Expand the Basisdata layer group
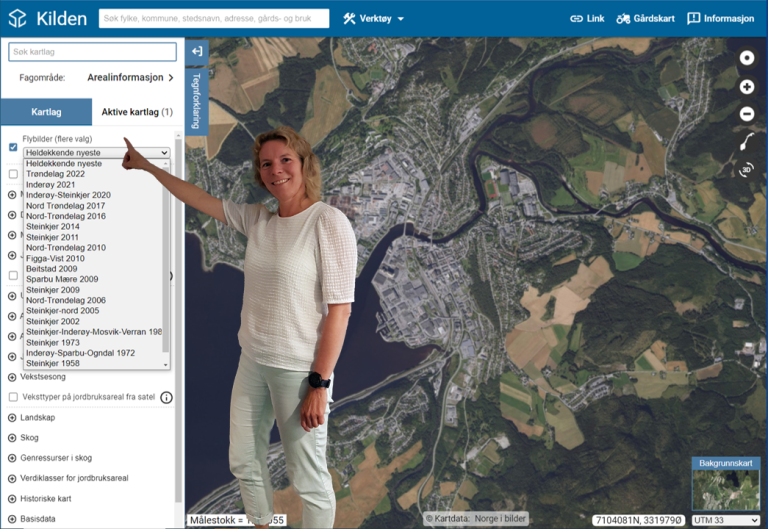 (12, 519)
